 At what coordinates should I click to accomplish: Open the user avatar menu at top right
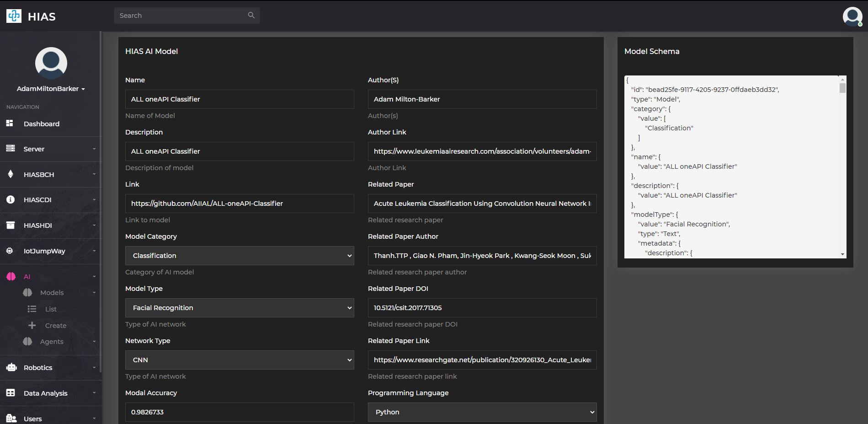click(x=852, y=16)
